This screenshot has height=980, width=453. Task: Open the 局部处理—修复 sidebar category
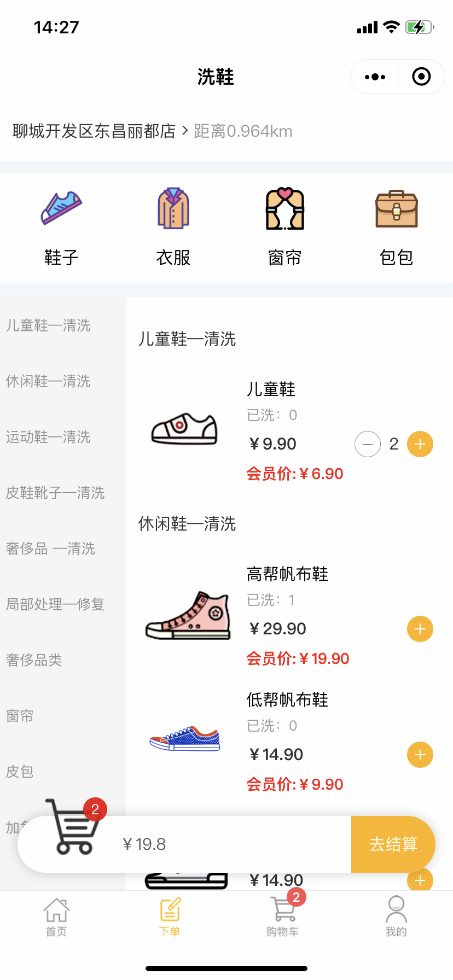(x=55, y=604)
